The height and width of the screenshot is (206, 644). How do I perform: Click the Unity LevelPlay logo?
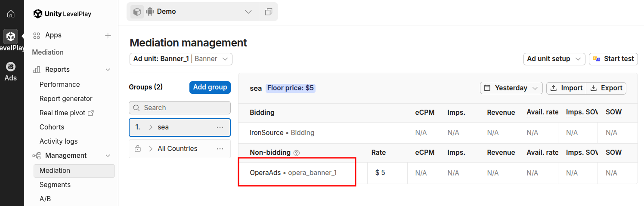coord(62,14)
